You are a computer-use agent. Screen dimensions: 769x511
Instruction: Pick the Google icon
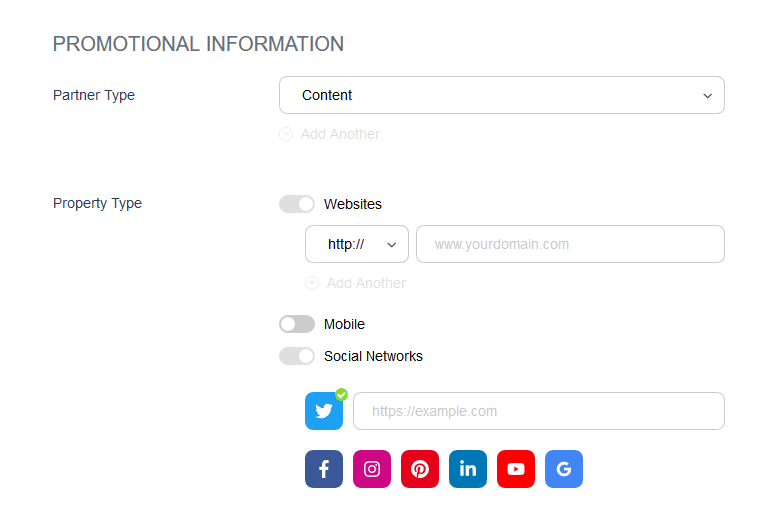click(x=564, y=469)
